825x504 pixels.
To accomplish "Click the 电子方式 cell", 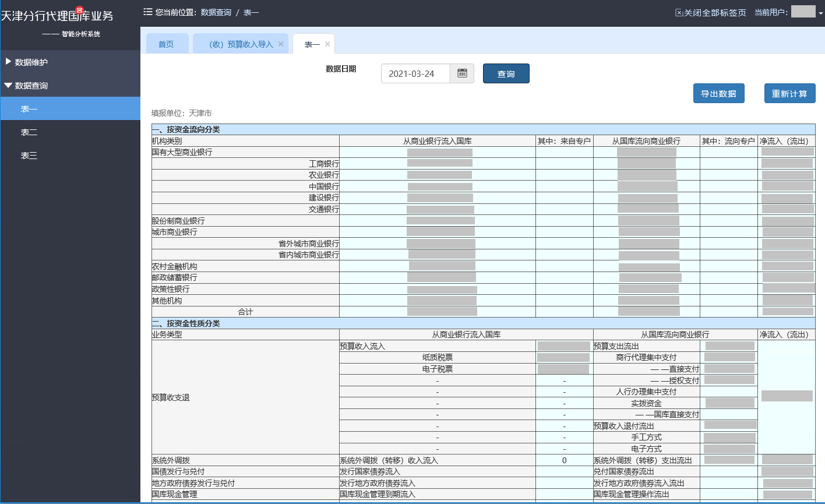I will click(x=646, y=449).
